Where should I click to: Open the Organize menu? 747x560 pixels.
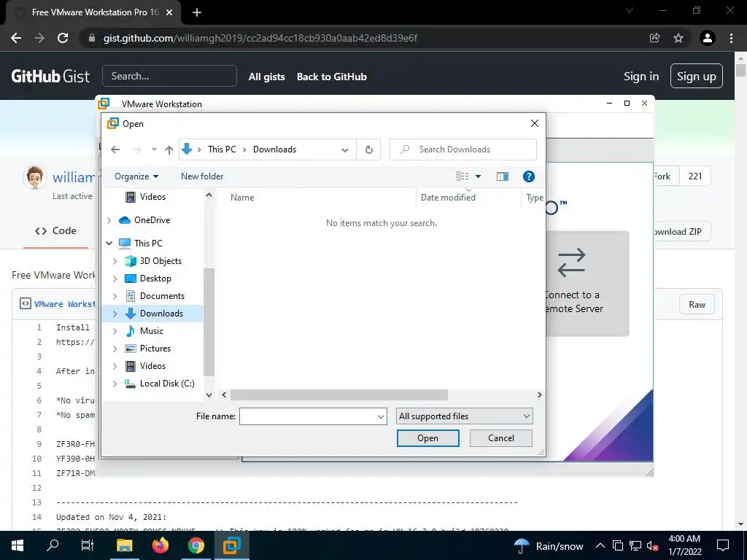136,176
